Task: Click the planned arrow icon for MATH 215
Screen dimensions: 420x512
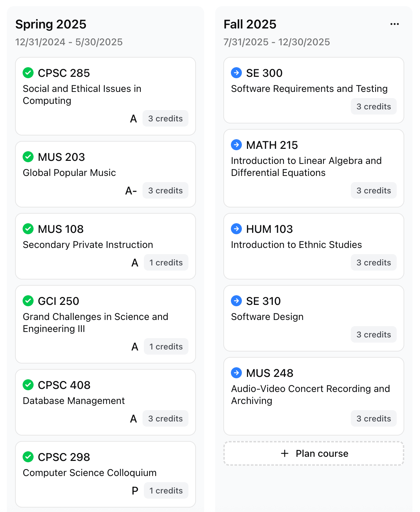Action: click(x=236, y=145)
